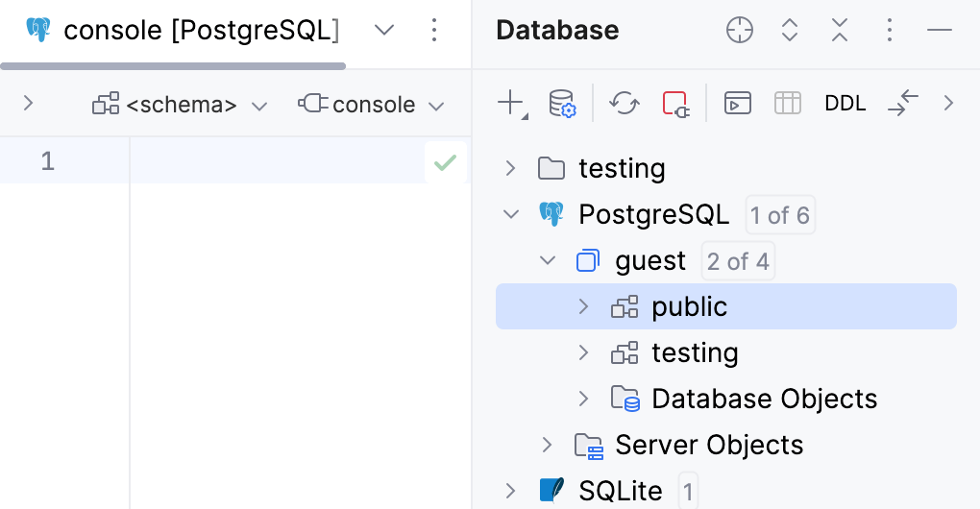Open the console session dropdown
The height and width of the screenshot is (509, 980).
(372, 105)
